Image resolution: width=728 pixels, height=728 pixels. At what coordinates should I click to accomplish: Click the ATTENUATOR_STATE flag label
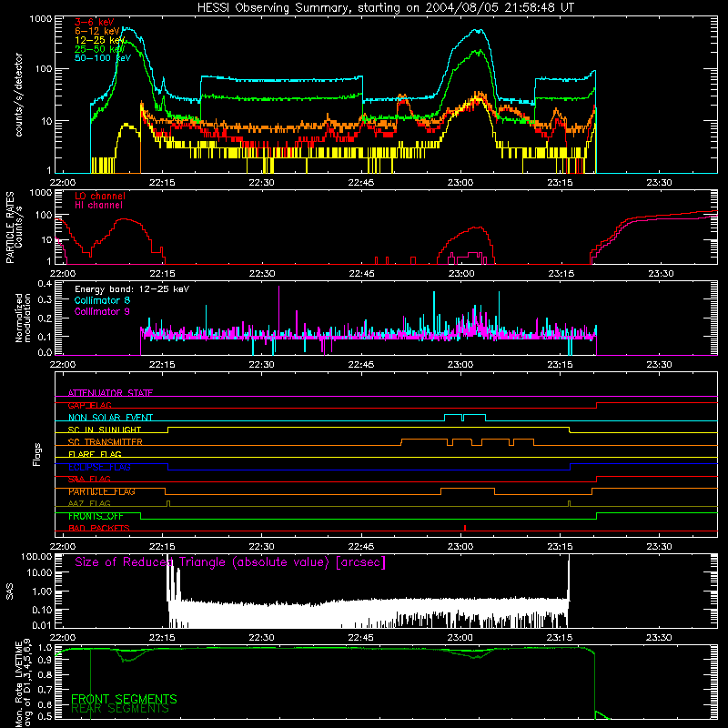click(x=110, y=393)
